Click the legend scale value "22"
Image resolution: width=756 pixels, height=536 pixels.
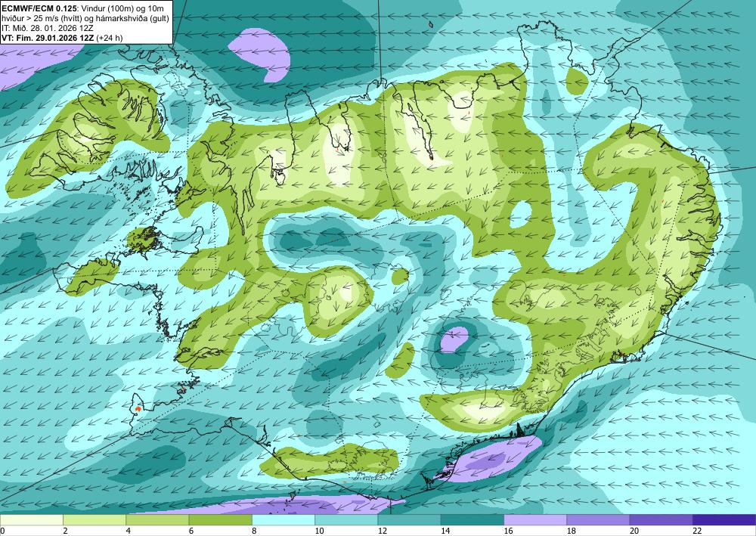coord(697,531)
